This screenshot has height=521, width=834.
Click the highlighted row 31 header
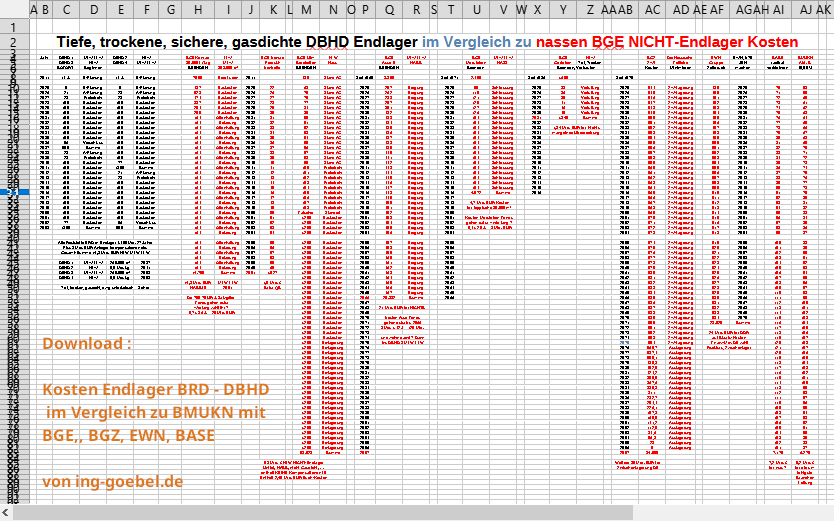(x=13, y=193)
